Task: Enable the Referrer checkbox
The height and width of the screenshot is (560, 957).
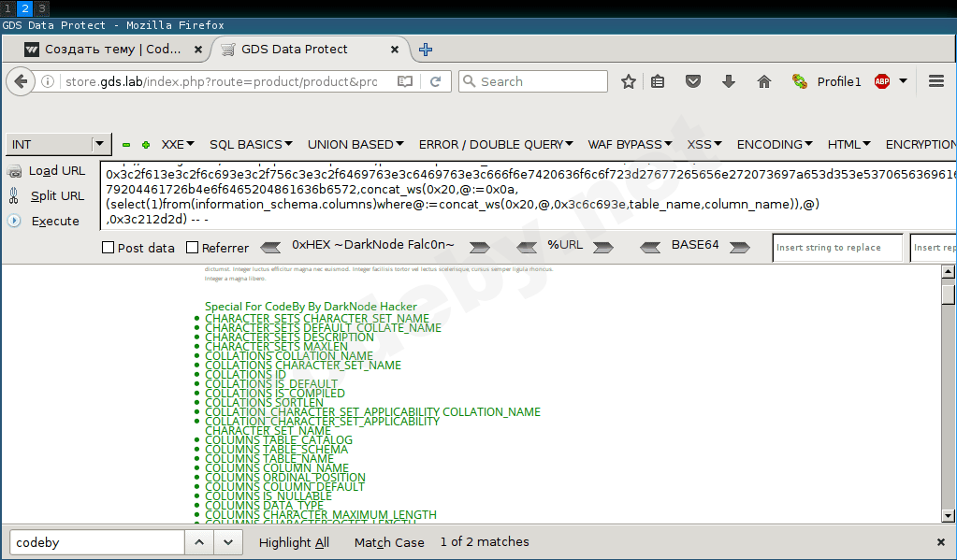Action: (193, 248)
